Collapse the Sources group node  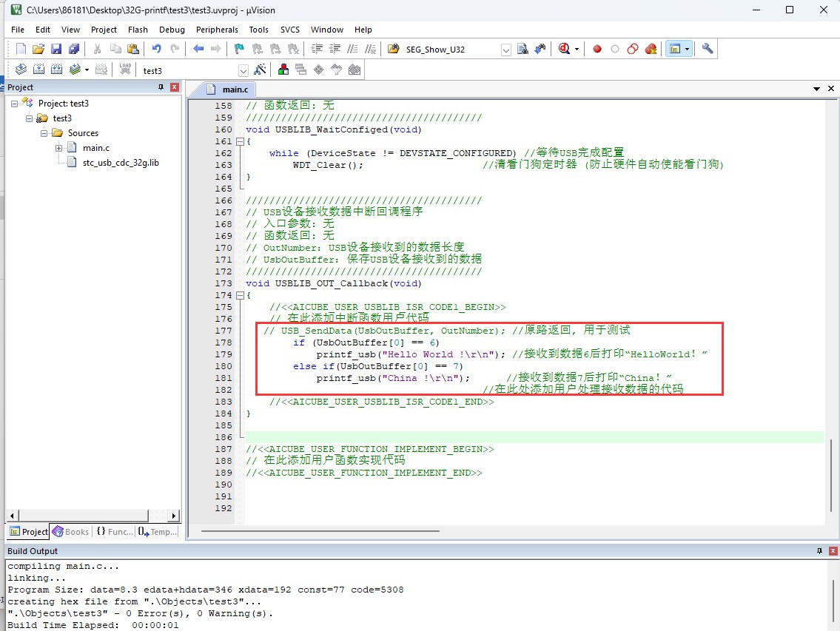[44, 133]
